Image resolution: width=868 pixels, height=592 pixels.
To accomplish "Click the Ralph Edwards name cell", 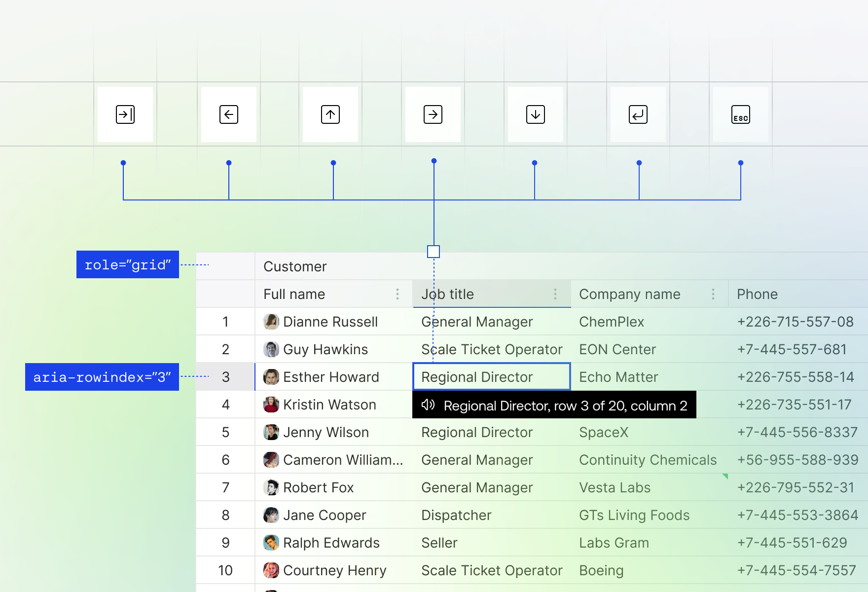I will click(334, 543).
